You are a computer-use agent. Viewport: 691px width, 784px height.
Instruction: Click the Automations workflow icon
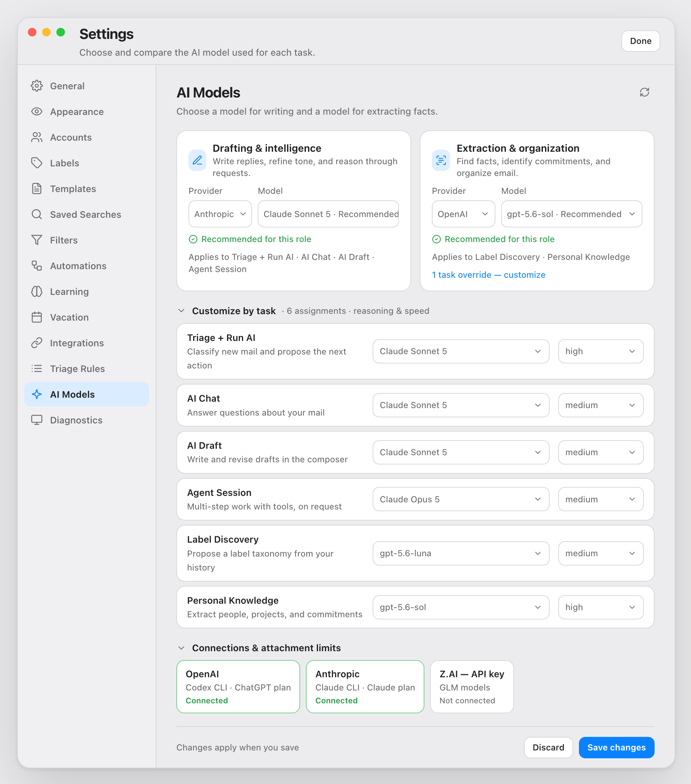click(37, 266)
